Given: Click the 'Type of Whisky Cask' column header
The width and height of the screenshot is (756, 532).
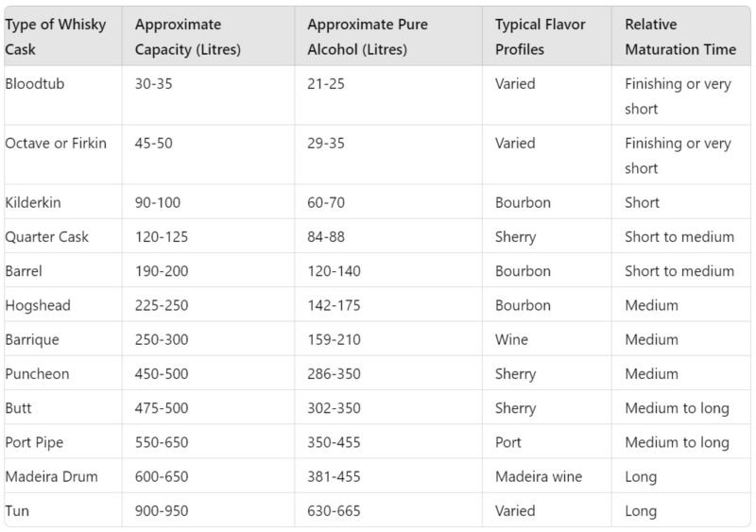Looking at the screenshot, I should pos(56,36).
